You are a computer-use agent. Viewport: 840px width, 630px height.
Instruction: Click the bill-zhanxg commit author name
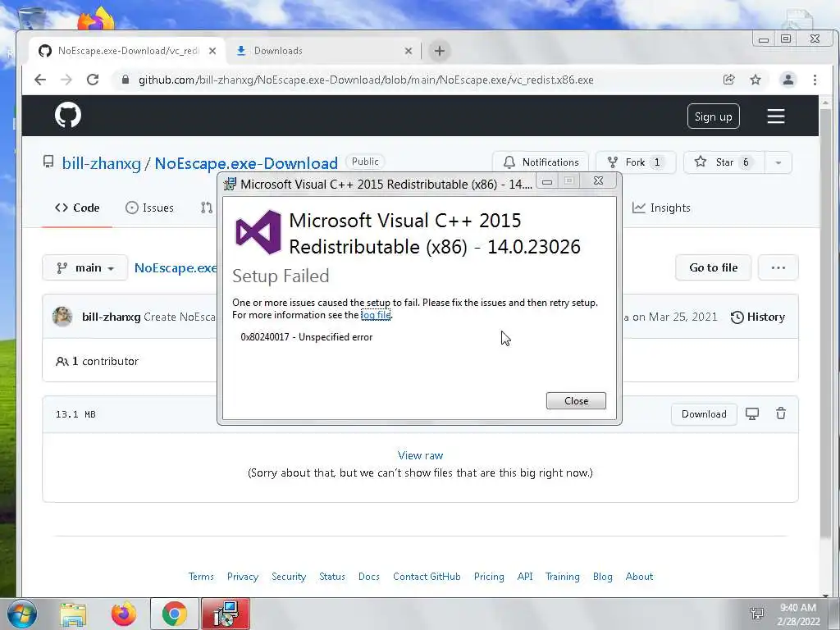(x=111, y=317)
